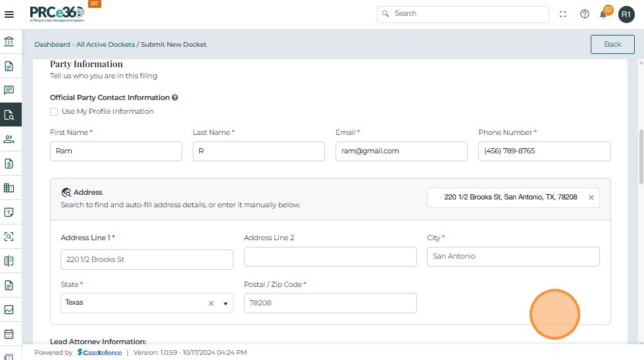The height and width of the screenshot is (360, 644).
Task: Click the chart icon in sidebar
Action: (9, 309)
